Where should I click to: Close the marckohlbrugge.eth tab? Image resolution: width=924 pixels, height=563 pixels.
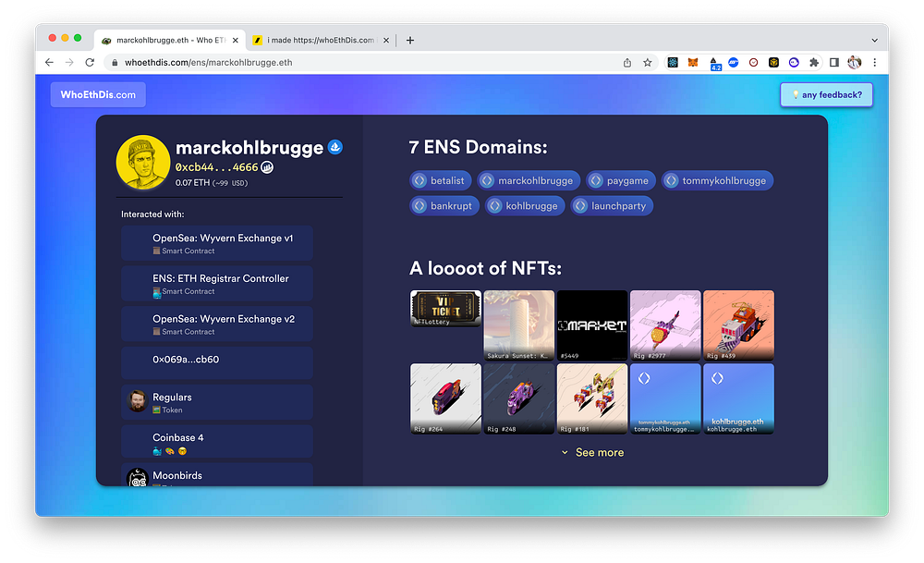235,41
